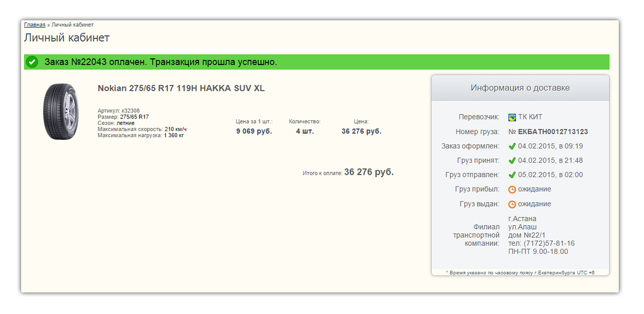The width and height of the screenshot is (644, 314).
Task: Click clock icon in Груз прибыл row
Action: [512, 189]
